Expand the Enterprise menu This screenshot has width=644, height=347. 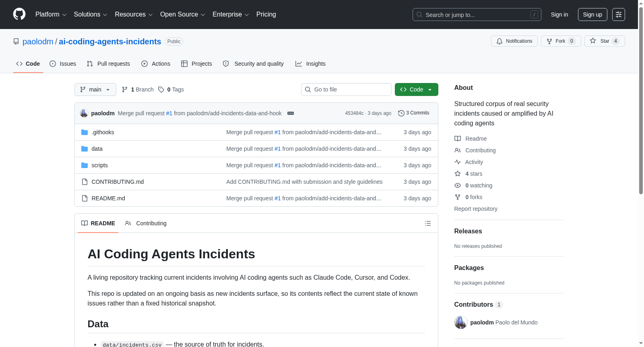[x=231, y=15]
